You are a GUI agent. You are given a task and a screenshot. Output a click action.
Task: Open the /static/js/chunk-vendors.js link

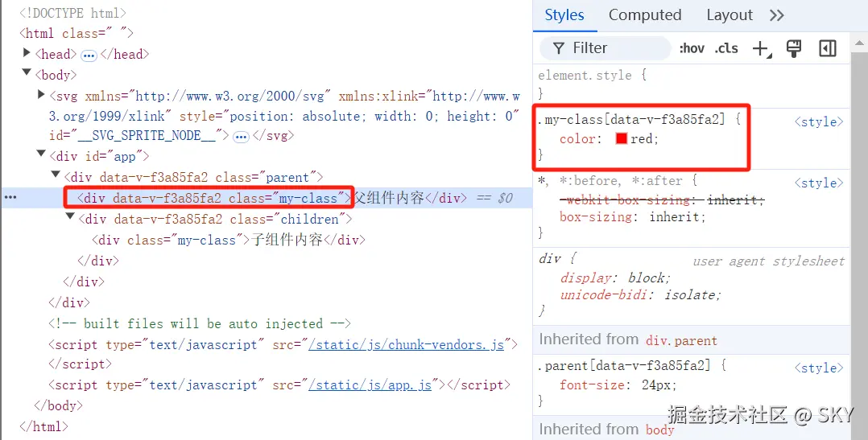(x=407, y=344)
